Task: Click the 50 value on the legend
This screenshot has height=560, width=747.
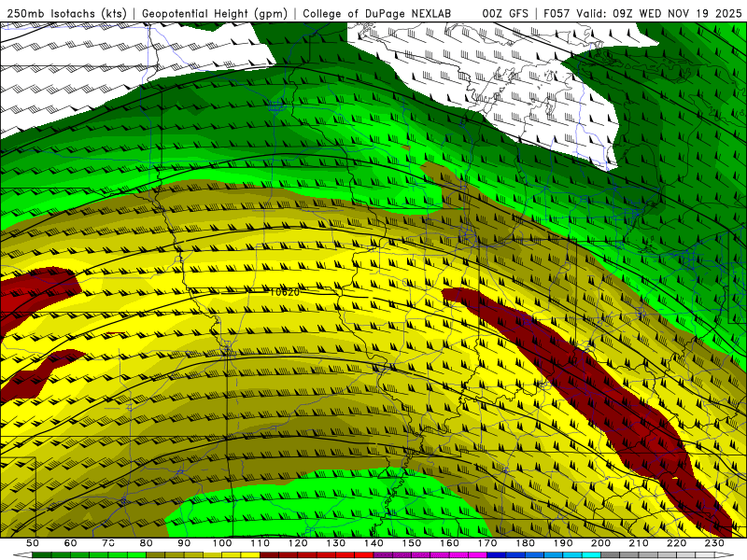Action: (33, 543)
